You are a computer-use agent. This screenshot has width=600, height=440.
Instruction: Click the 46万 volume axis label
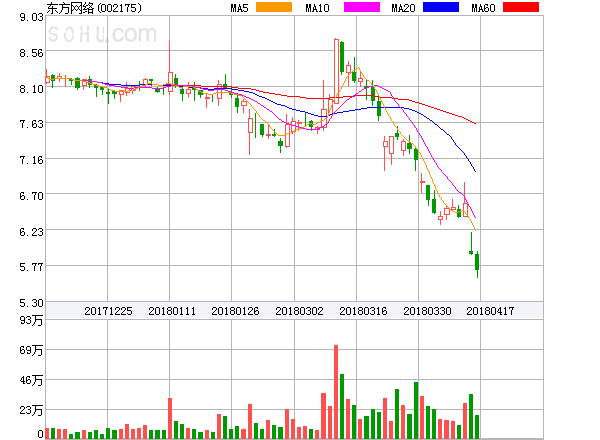[x=31, y=380]
